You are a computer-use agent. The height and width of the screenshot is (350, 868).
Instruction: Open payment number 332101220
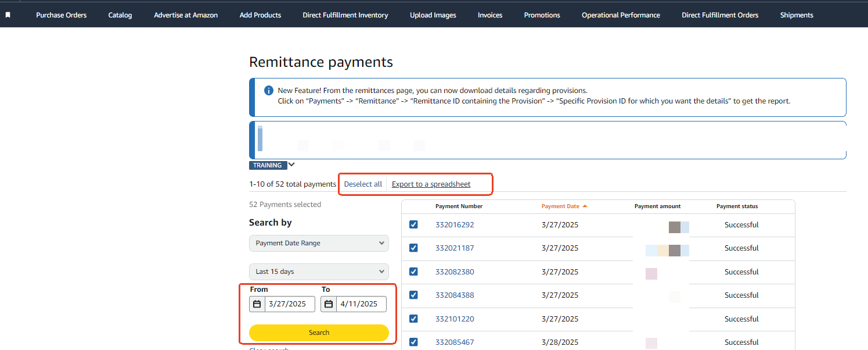click(x=455, y=319)
